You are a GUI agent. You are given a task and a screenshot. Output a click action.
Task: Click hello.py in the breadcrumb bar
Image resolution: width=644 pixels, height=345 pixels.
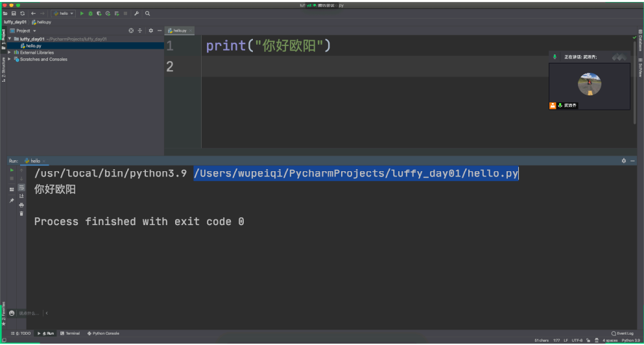tap(42, 22)
